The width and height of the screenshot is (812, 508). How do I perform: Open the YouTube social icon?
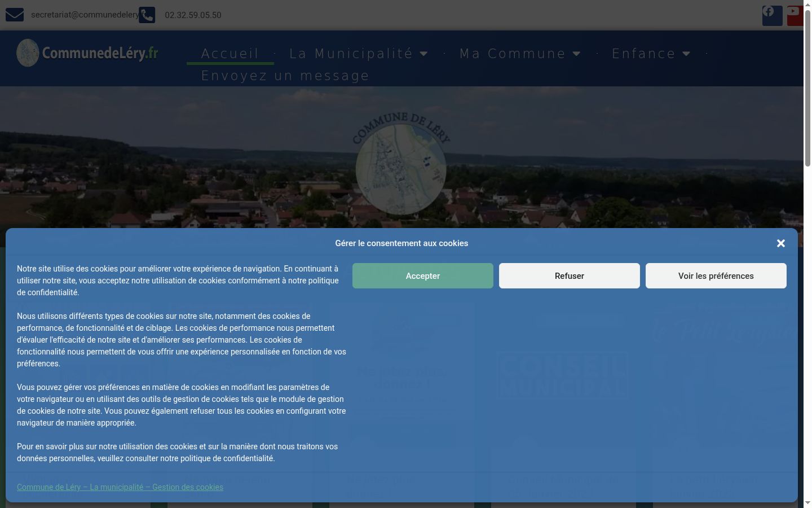[x=795, y=15]
